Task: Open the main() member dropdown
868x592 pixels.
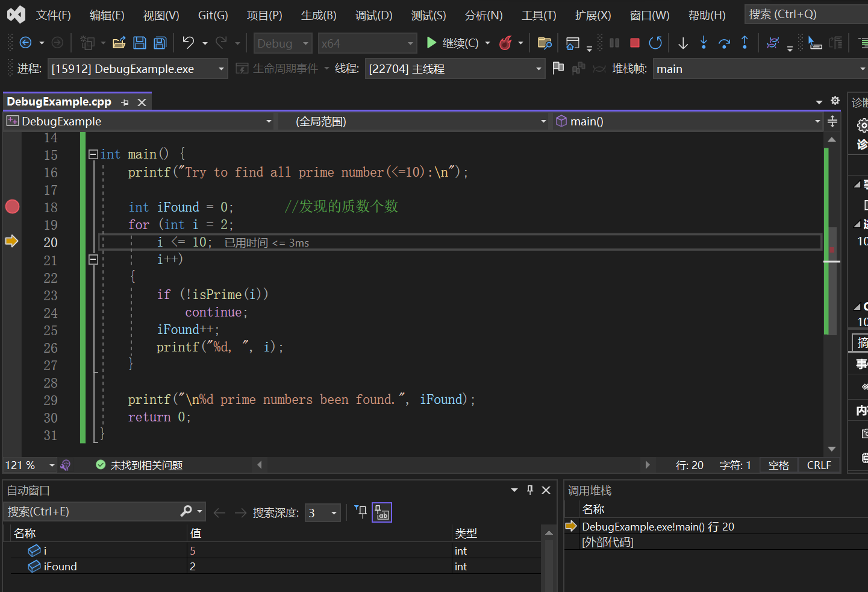Action: [x=688, y=121]
